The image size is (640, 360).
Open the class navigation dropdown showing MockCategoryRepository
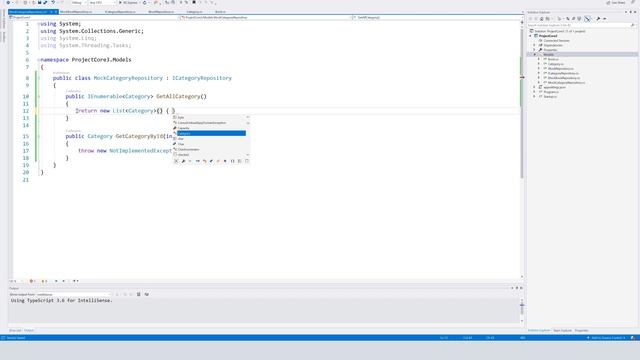click(x=265, y=18)
